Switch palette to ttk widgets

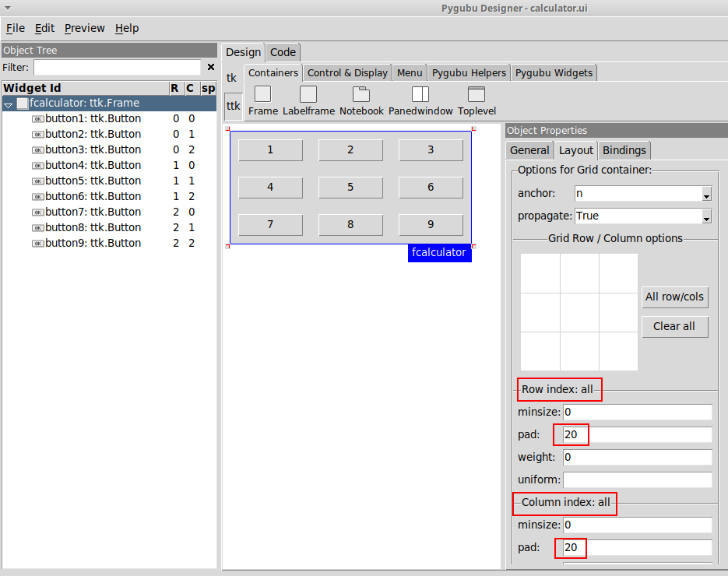tap(231, 106)
